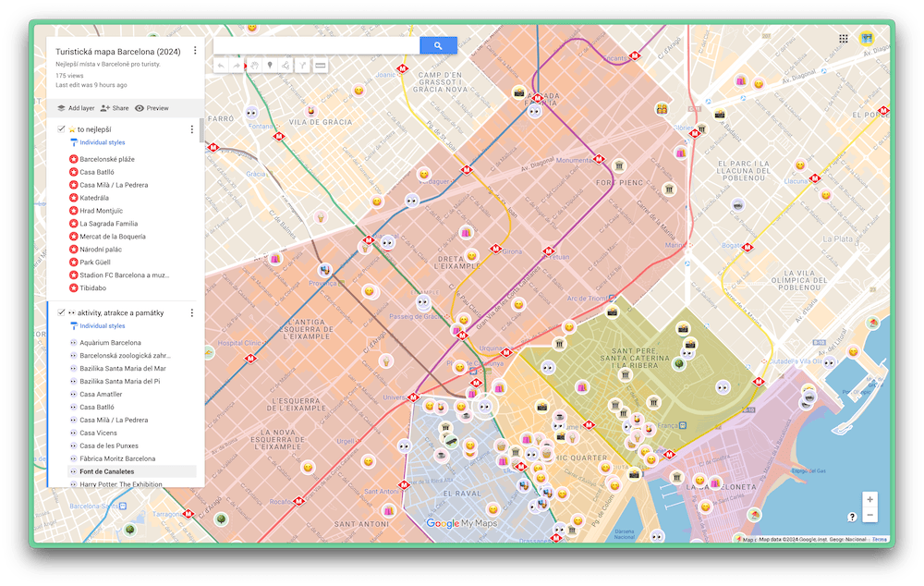The image size is (924, 586).
Task: Select "Casa Batlló" in "to nejlepší" layer
Action: coord(97,172)
